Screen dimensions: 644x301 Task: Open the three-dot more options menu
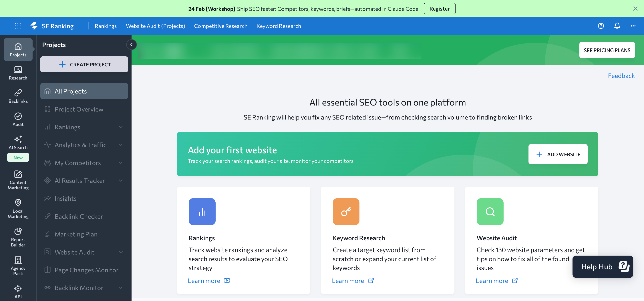(633, 26)
